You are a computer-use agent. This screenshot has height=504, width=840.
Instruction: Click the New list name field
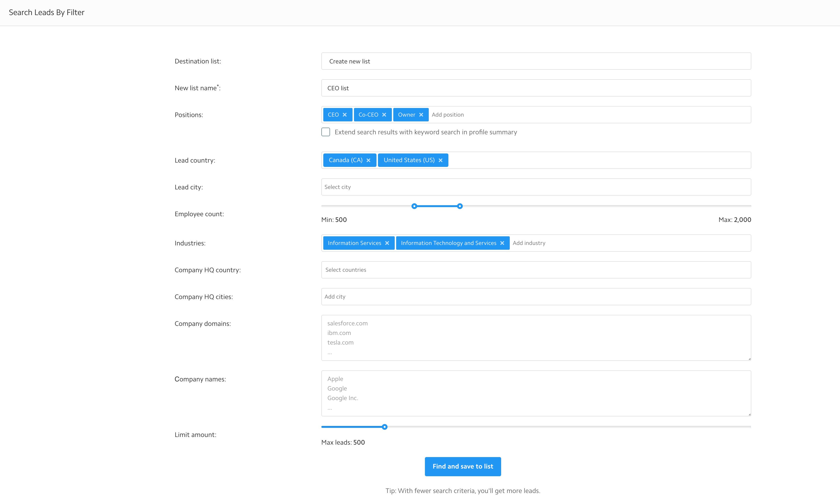coord(536,88)
